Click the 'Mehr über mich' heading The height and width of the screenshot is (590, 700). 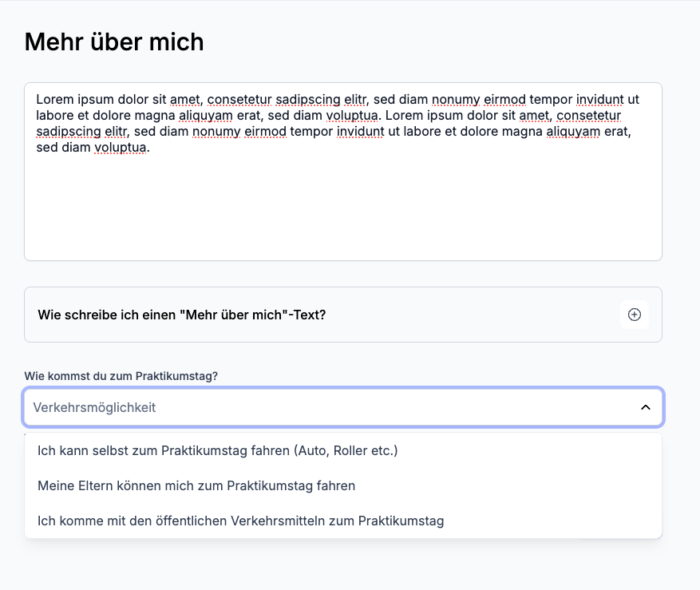pyautogui.click(x=114, y=42)
